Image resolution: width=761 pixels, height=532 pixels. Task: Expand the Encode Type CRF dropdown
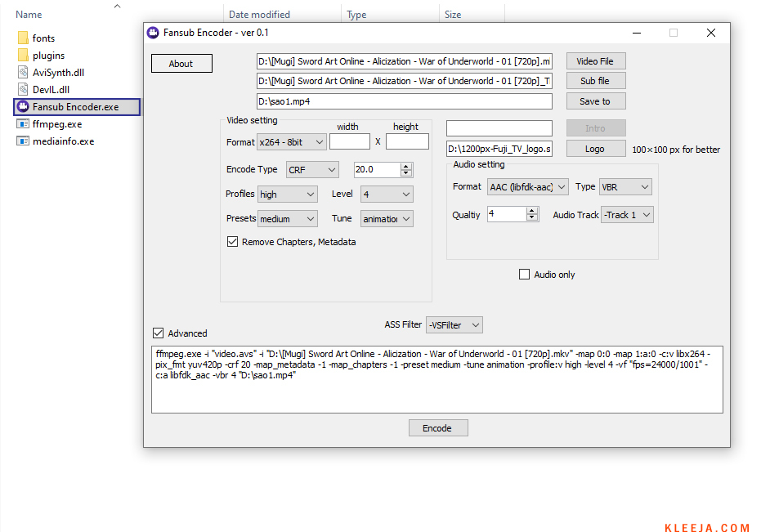[311, 170]
